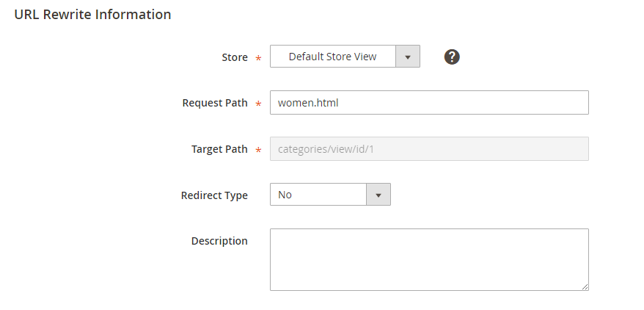This screenshot has height=310, width=644.
Task: Click the disabled Target Path field
Action: (429, 149)
